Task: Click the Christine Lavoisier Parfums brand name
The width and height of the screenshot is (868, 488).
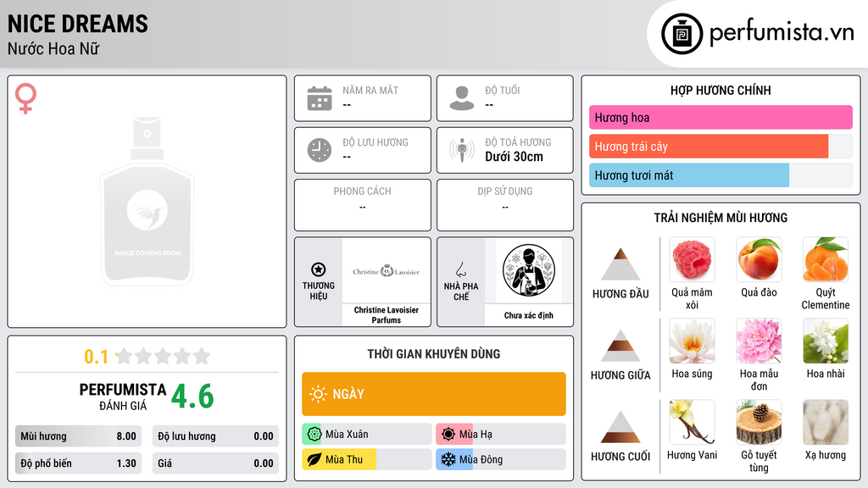Action: (387, 315)
